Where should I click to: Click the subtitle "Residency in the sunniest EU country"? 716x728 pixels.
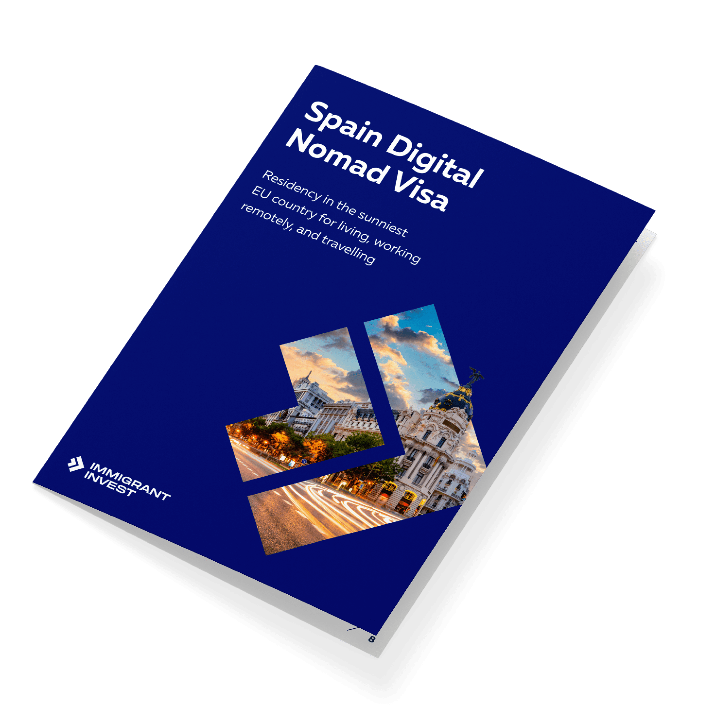pos(331,217)
